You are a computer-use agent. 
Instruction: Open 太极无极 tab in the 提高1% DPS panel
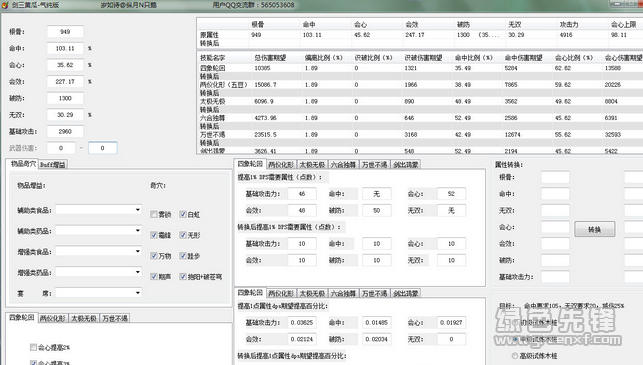tap(312, 164)
